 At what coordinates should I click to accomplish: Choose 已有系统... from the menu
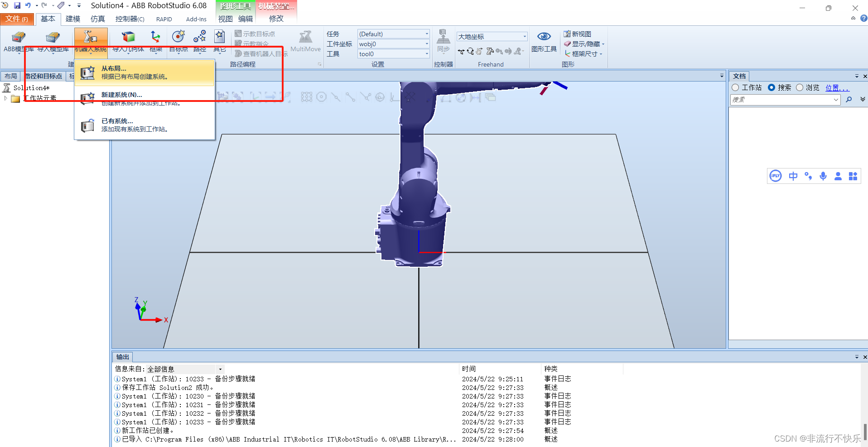pyautogui.click(x=145, y=125)
